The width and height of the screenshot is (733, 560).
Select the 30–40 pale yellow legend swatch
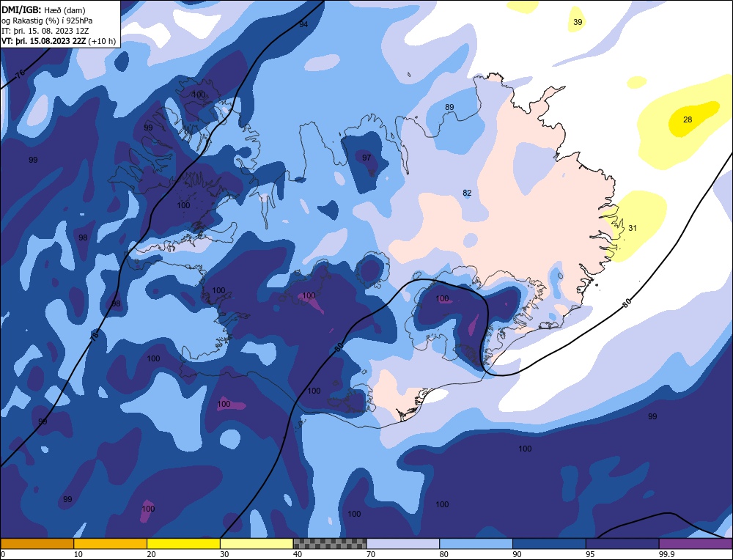tap(257, 544)
